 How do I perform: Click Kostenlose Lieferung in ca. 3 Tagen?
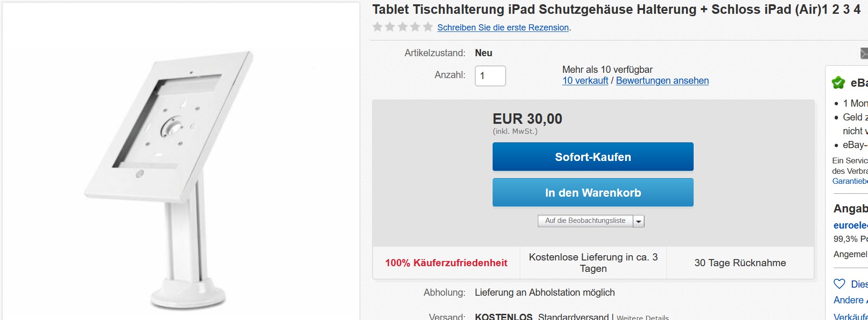(x=593, y=263)
